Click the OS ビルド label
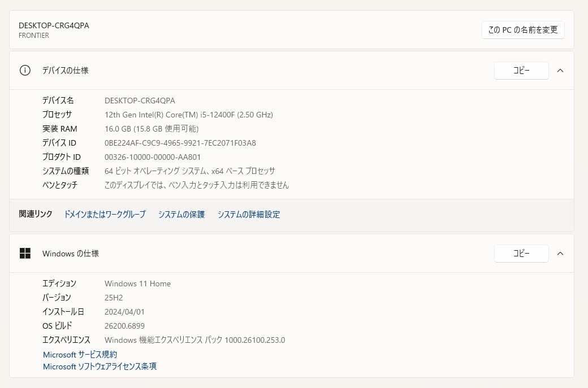The width and height of the screenshot is (588, 388). tap(57, 326)
